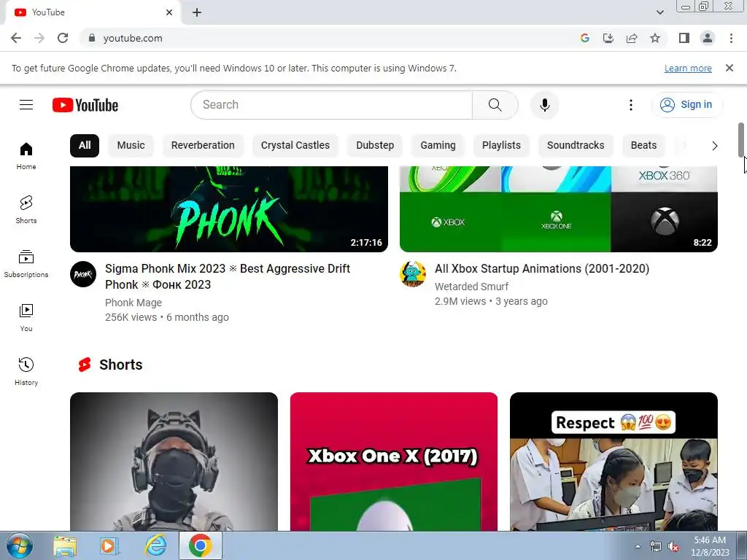Click the Google icon in the address bar
Screen dimensions: 747x560
585,38
